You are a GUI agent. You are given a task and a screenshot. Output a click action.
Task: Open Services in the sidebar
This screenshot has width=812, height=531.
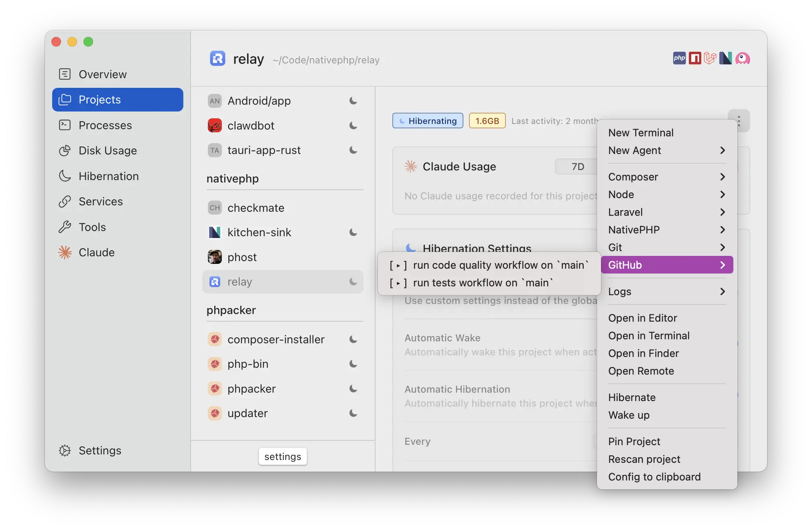pyautogui.click(x=118, y=201)
